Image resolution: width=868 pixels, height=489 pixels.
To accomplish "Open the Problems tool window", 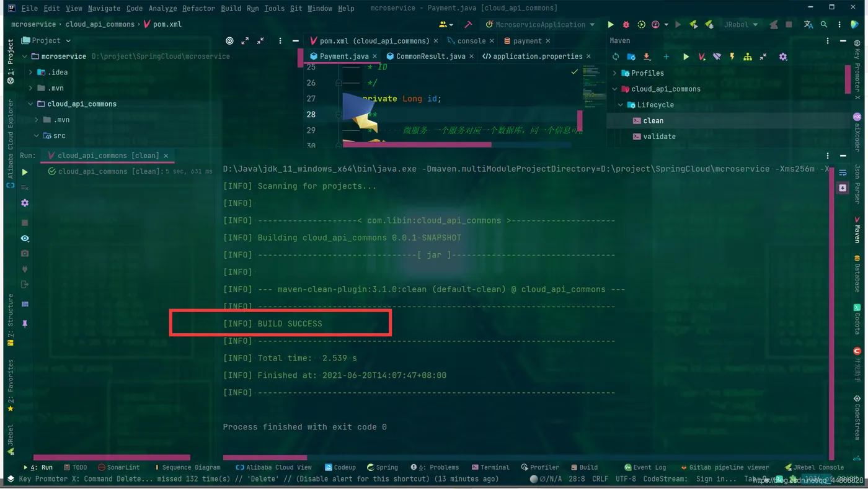I will (435, 467).
